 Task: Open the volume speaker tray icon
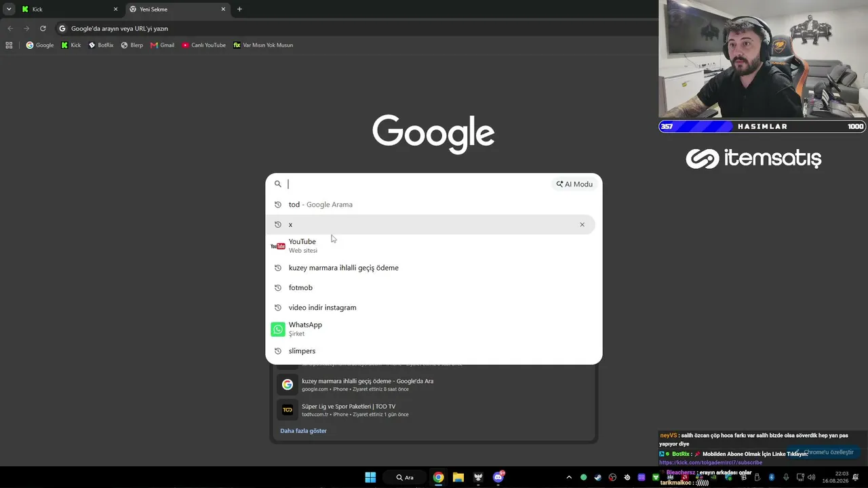(x=812, y=477)
